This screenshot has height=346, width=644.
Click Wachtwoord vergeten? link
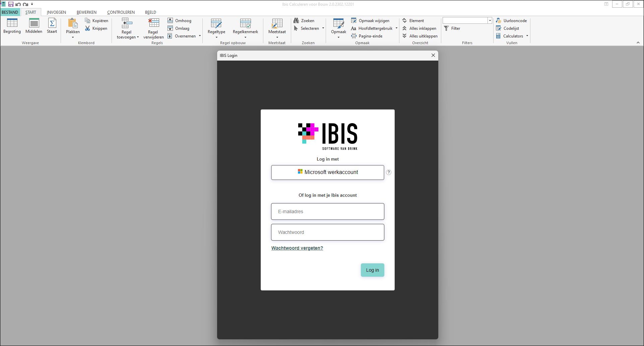[297, 248]
